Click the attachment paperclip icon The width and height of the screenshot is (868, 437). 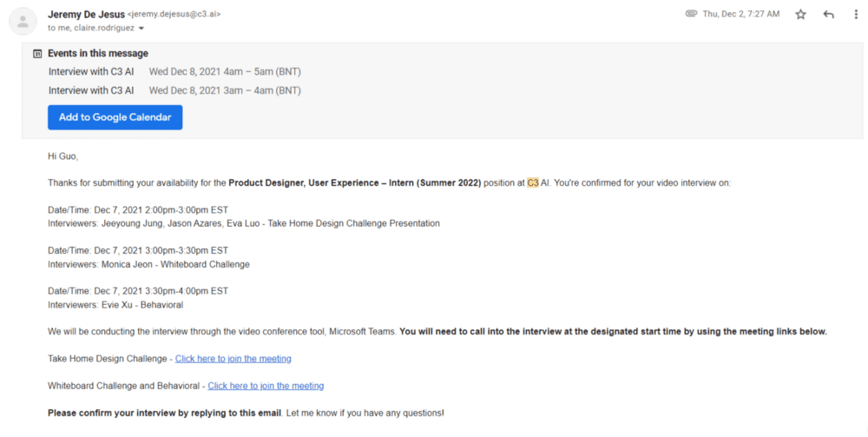(691, 14)
